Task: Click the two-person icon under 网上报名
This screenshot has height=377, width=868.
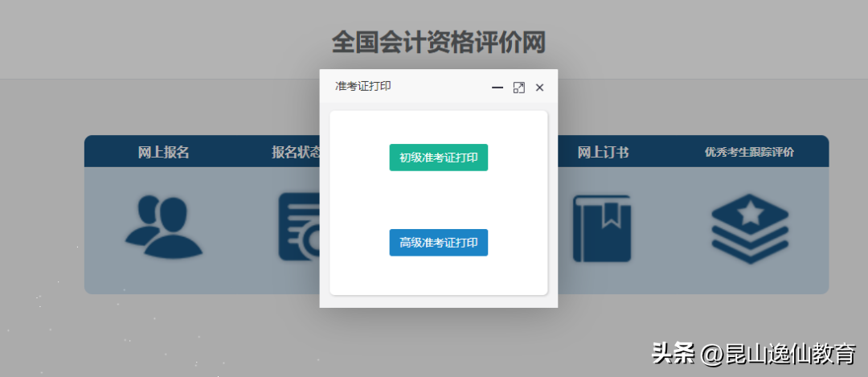Action: (x=163, y=227)
